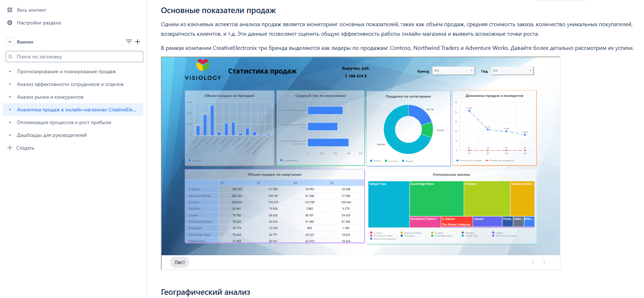
Task: Open the "Весь контент" grid icon
Action: [x=10, y=10]
